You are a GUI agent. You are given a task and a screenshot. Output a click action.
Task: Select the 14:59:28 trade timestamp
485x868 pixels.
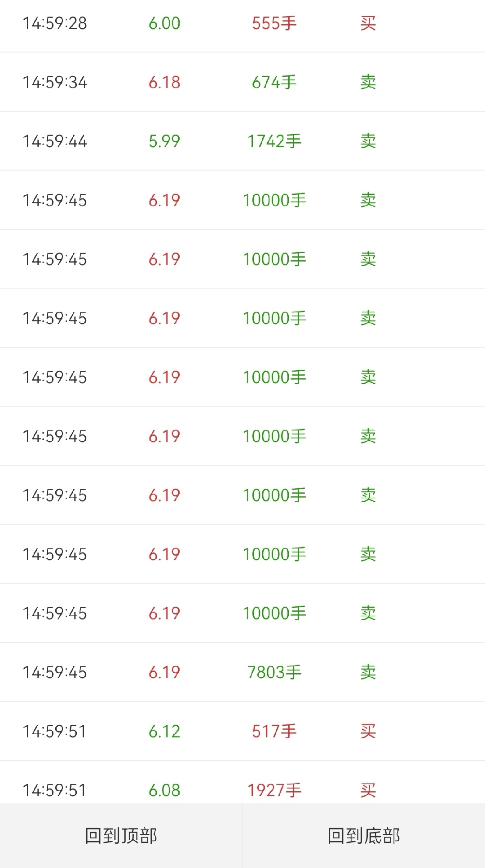[55, 23]
